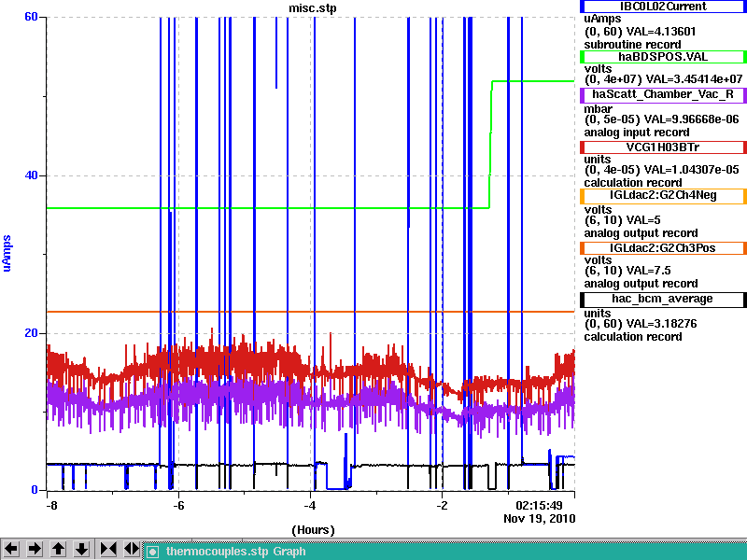Click the thermocouples.stp Graph window icon
Screen dimensions: 747x560
(152, 552)
